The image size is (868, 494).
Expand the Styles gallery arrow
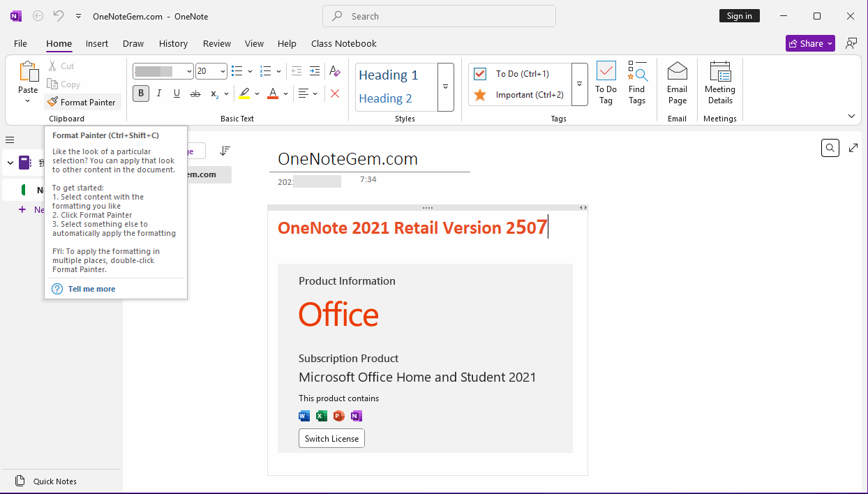coord(445,87)
